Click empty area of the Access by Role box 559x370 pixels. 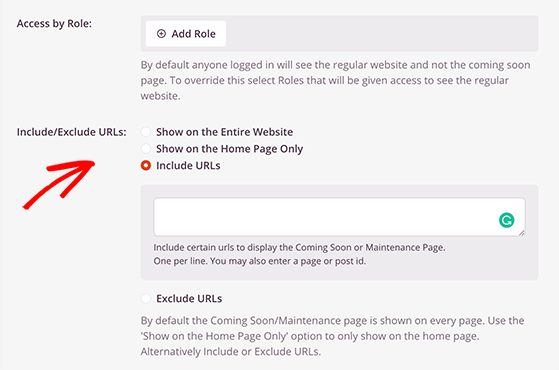[x=381, y=34]
